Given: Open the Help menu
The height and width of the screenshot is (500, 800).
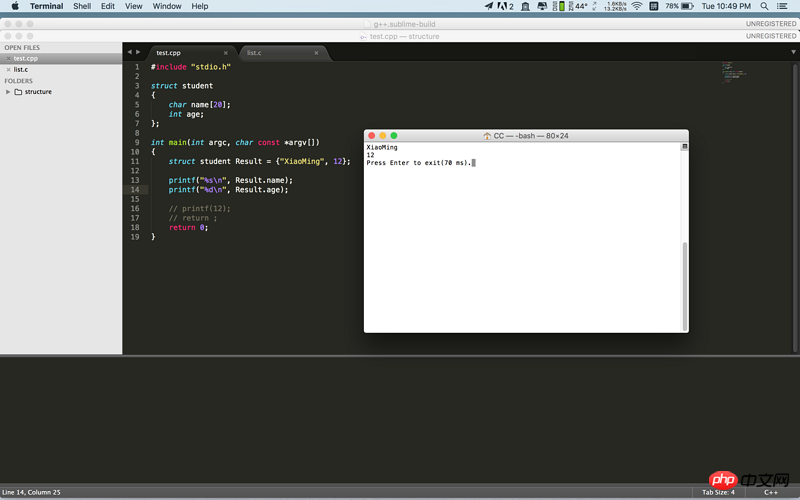Looking at the screenshot, I should (x=199, y=6).
